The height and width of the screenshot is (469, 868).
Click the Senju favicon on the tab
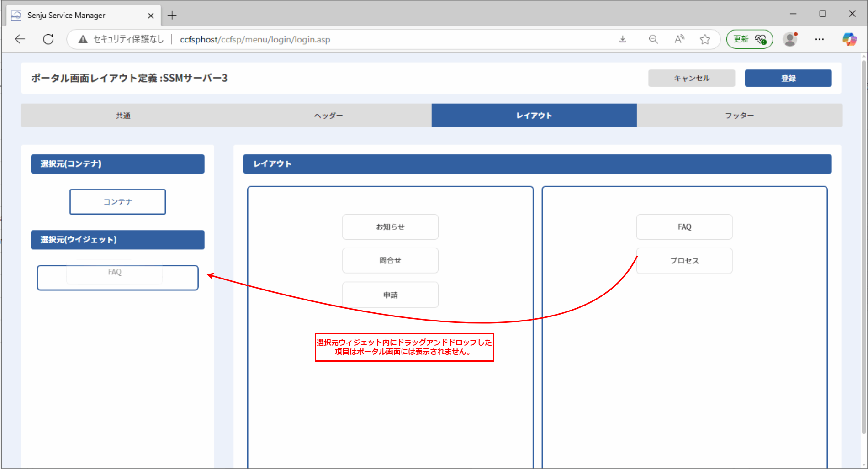coord(16,16)
